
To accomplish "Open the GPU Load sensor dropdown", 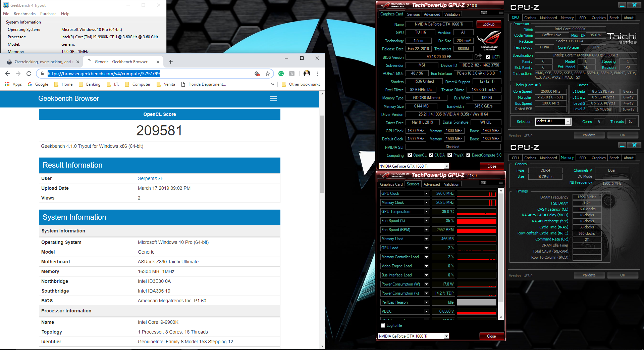I will click(426, 248).
